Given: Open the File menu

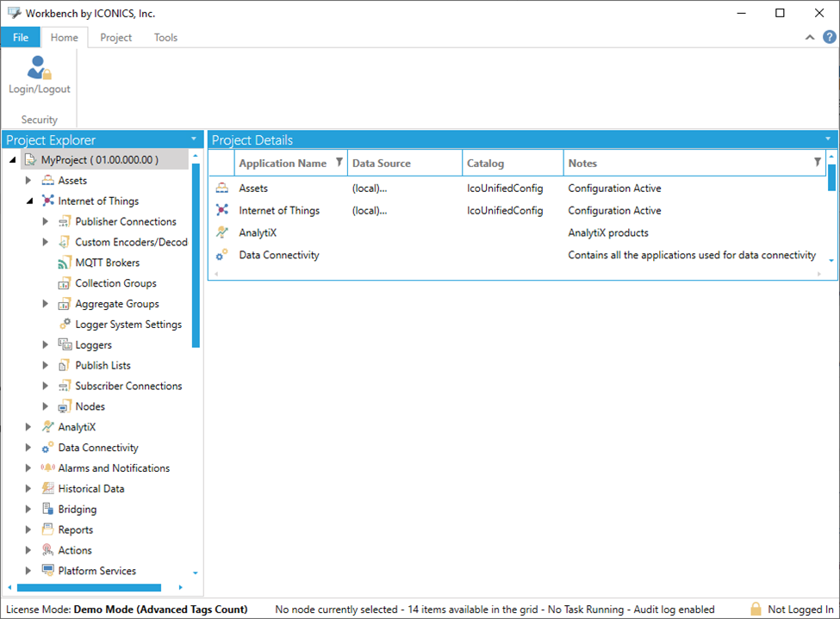Looking at the screenshot, I should pos(21,38).
